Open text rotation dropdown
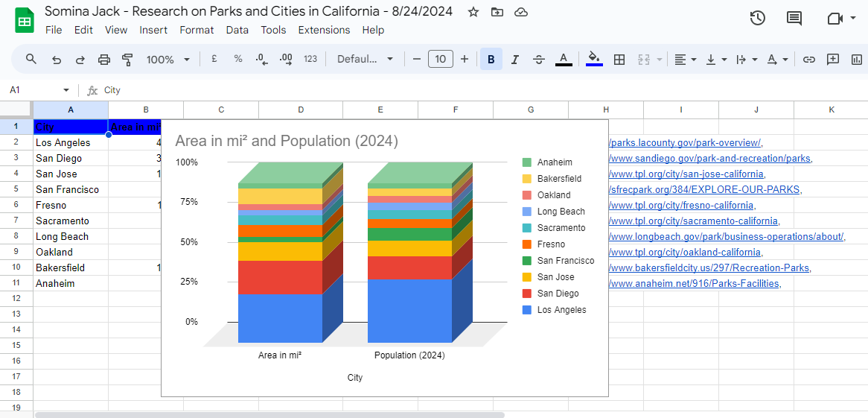 tap(777, 60)
